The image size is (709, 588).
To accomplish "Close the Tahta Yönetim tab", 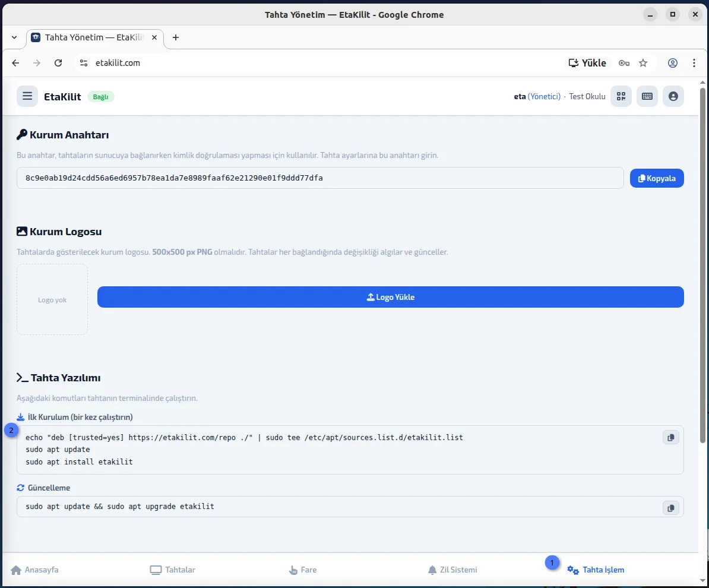I will pos(154,37).
